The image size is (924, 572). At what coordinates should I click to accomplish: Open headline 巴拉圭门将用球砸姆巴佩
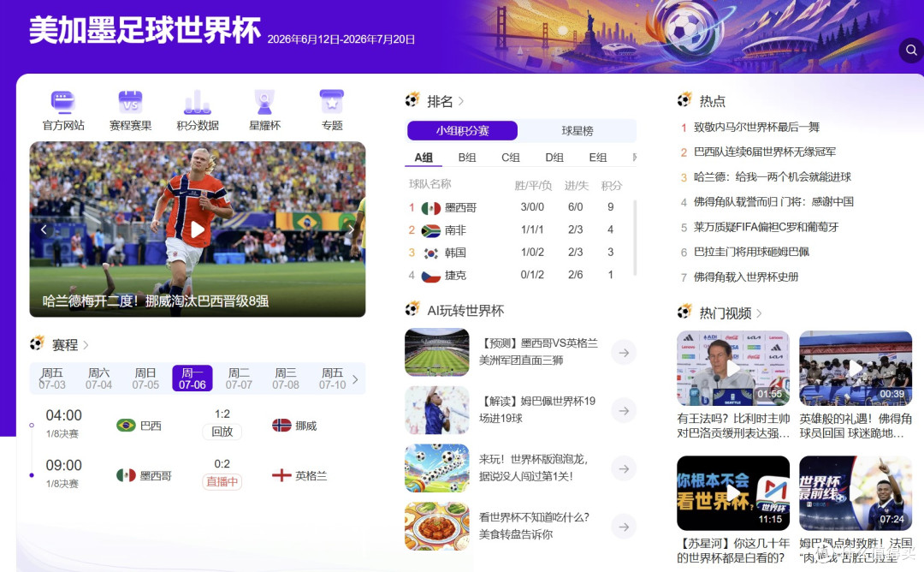[x=751, y=252]
